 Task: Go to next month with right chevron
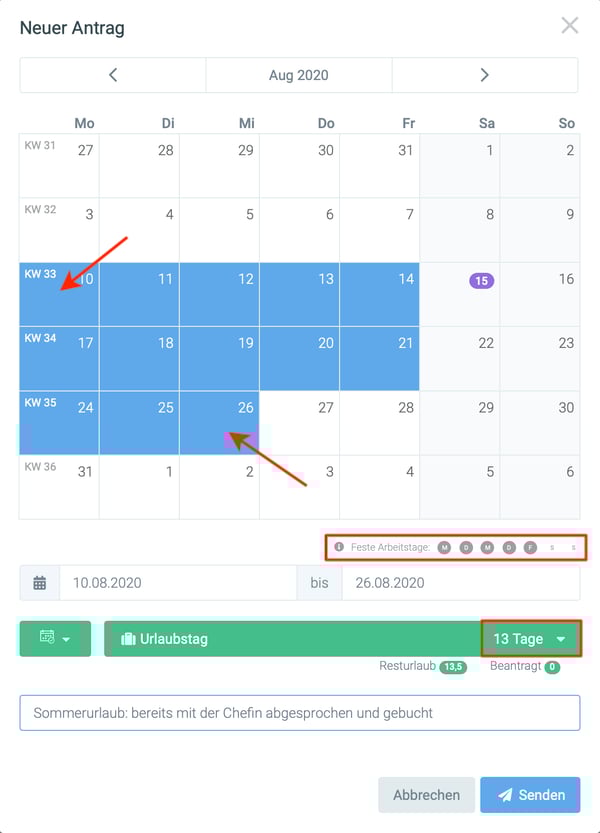coord(485,75)
